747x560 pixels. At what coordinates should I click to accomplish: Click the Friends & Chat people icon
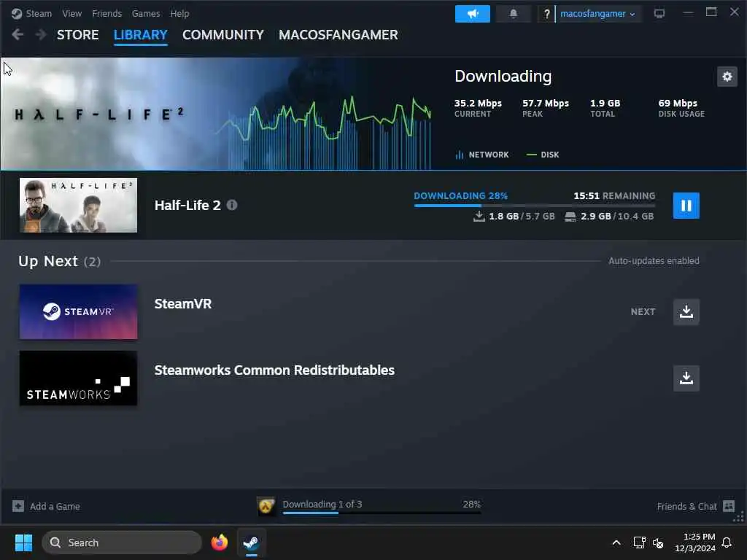pos(729,506)
